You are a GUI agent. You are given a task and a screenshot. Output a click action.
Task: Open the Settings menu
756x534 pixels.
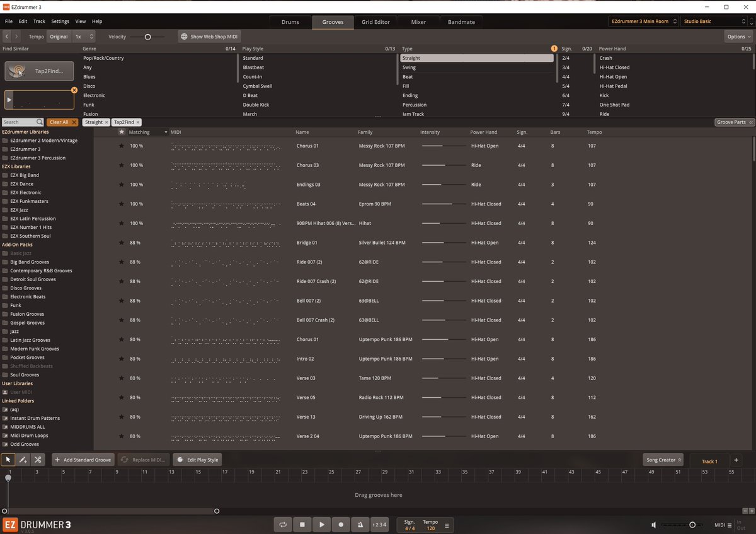pyautogui.click(x=60, y=21)
